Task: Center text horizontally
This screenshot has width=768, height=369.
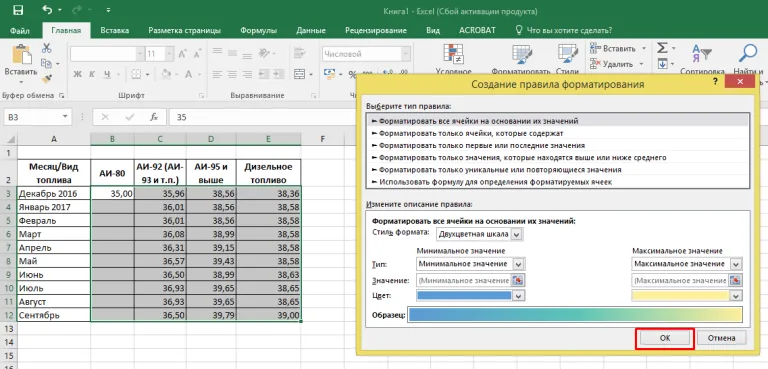Action: 231,74
